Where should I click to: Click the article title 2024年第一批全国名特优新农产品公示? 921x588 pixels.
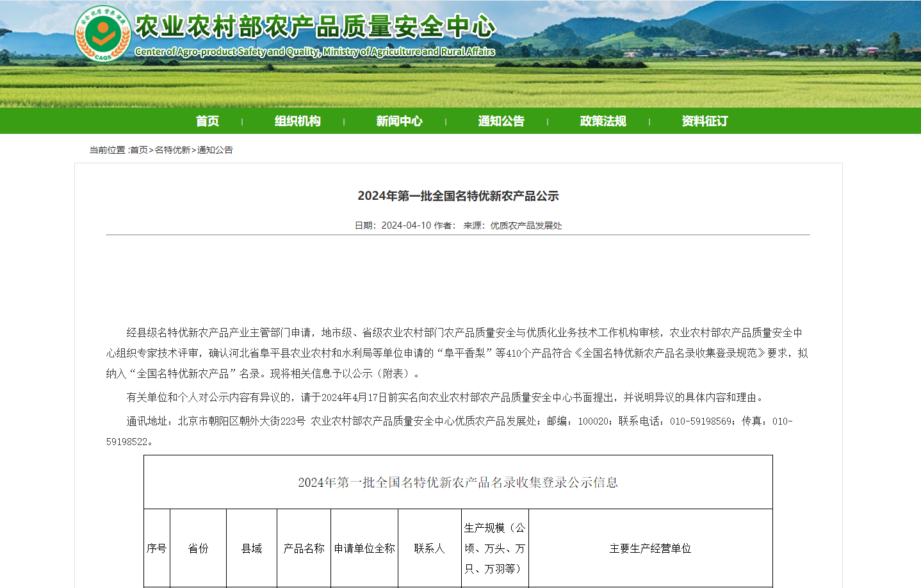coord(458,196)
